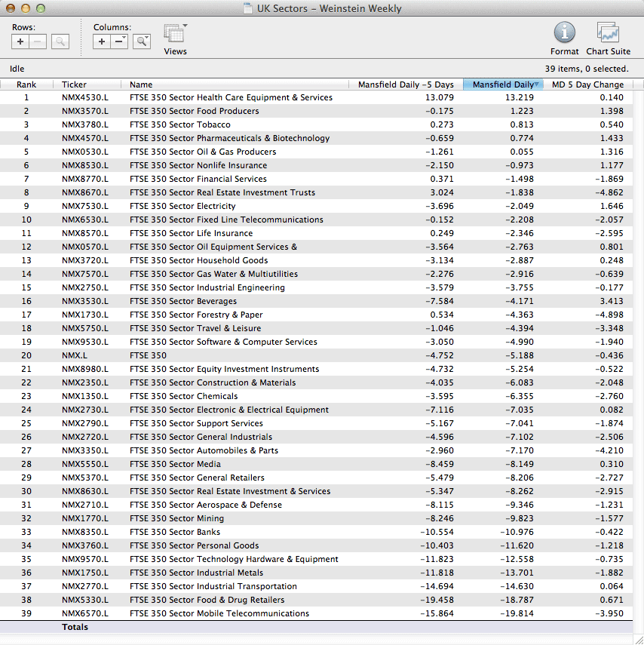Open the Columns search magnifier dropdown
The image size is (644, 645).
(142, 42)
